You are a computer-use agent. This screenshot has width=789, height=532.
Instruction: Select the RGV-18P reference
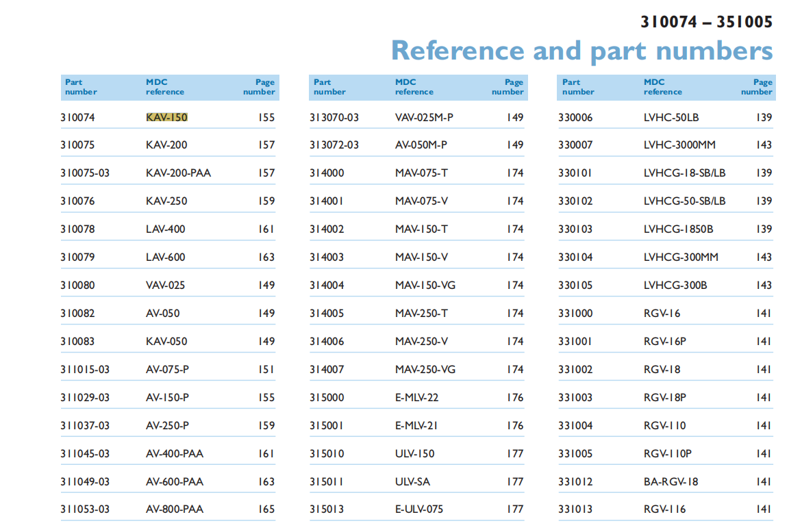665,398
